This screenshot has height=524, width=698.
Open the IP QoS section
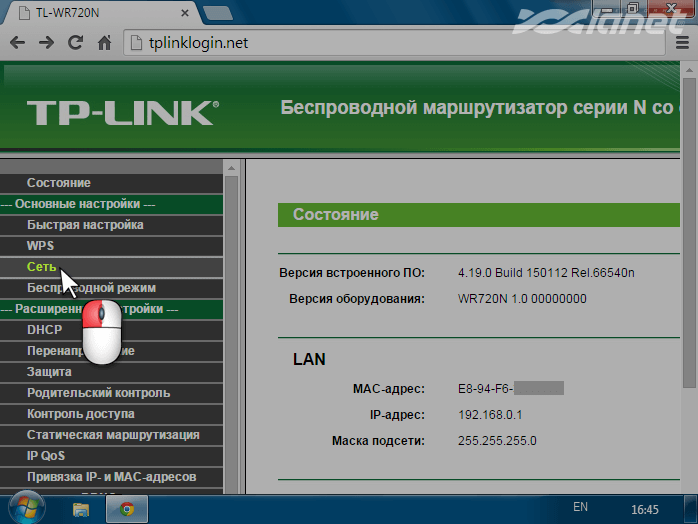tap(46, 456)
